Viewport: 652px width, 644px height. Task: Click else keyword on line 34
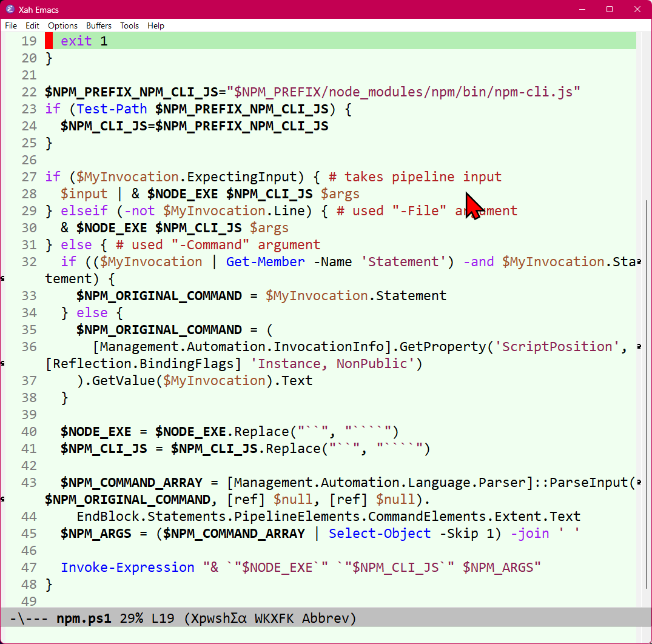coord(92,313)
